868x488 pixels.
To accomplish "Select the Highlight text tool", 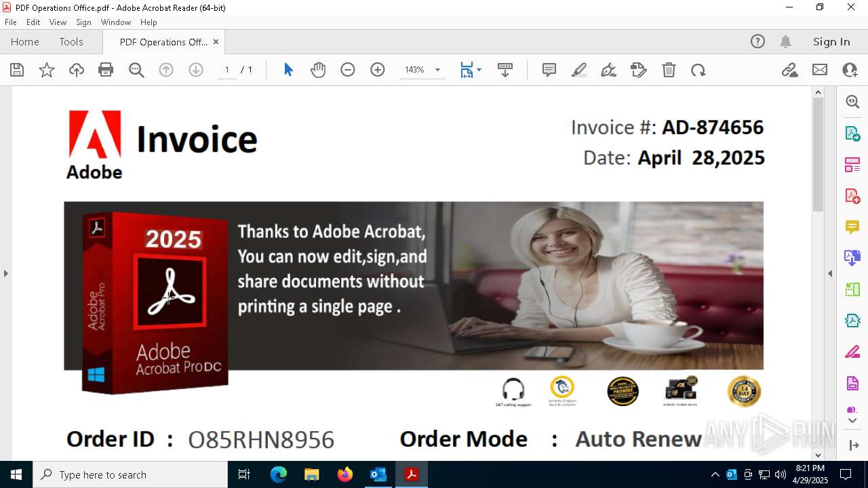I will [579, 70].
